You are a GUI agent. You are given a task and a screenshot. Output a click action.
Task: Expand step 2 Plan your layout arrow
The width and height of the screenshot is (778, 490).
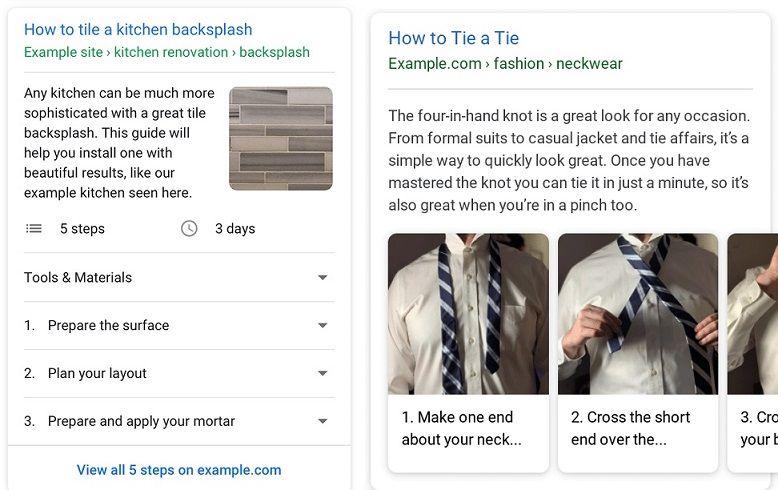pyautogui.click(x=323, y=373)
